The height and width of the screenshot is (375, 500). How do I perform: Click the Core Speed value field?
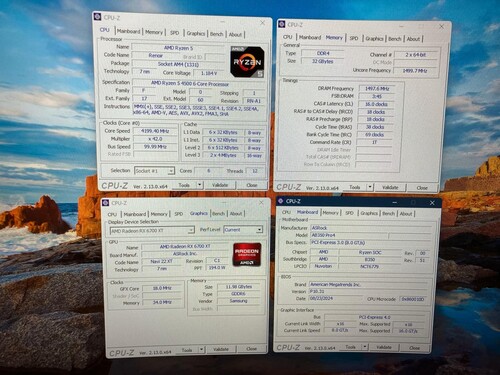[155, 131]
